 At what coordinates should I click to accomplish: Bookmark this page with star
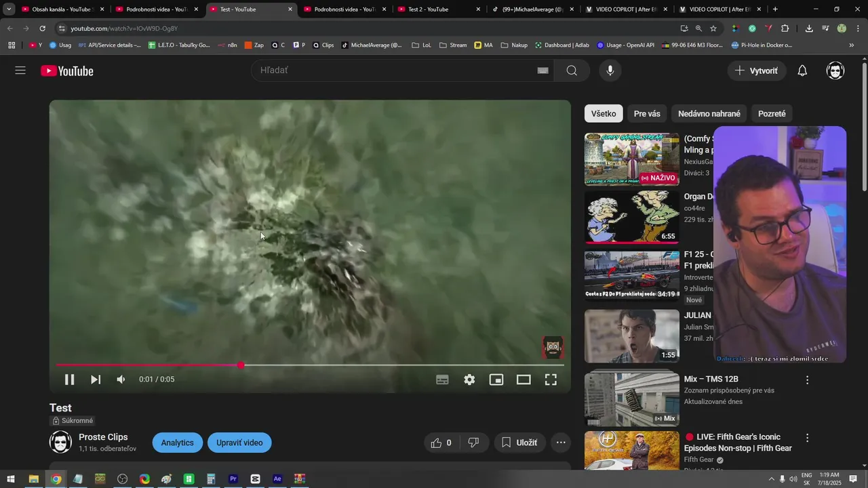coord(713,28)
